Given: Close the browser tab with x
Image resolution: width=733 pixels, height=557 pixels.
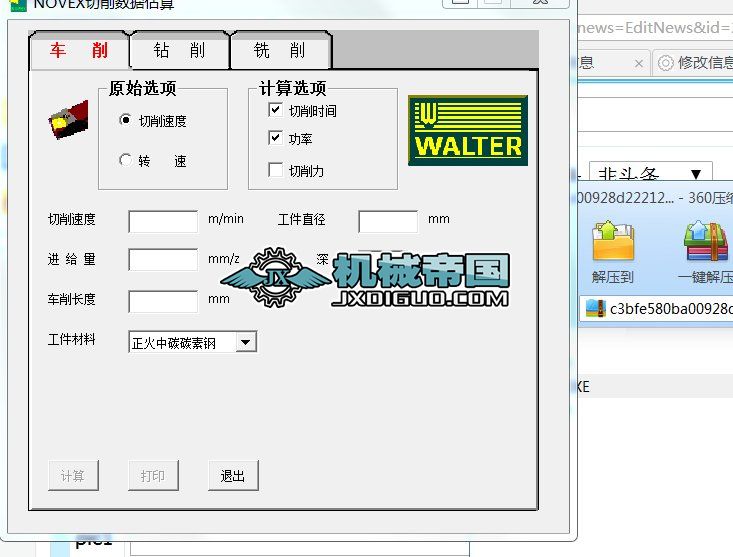Looking at the screenshot, I should pyautogui.click(x=639, y=63).
